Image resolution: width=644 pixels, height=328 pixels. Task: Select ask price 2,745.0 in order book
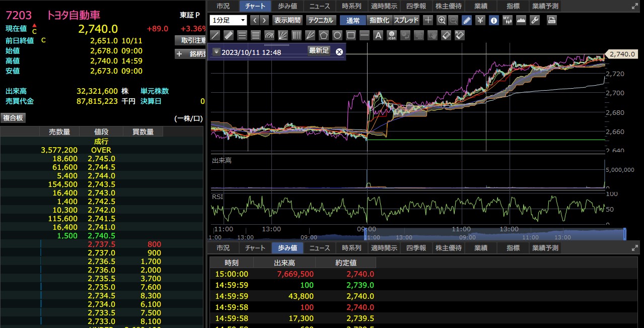click(x=101, y=159)
